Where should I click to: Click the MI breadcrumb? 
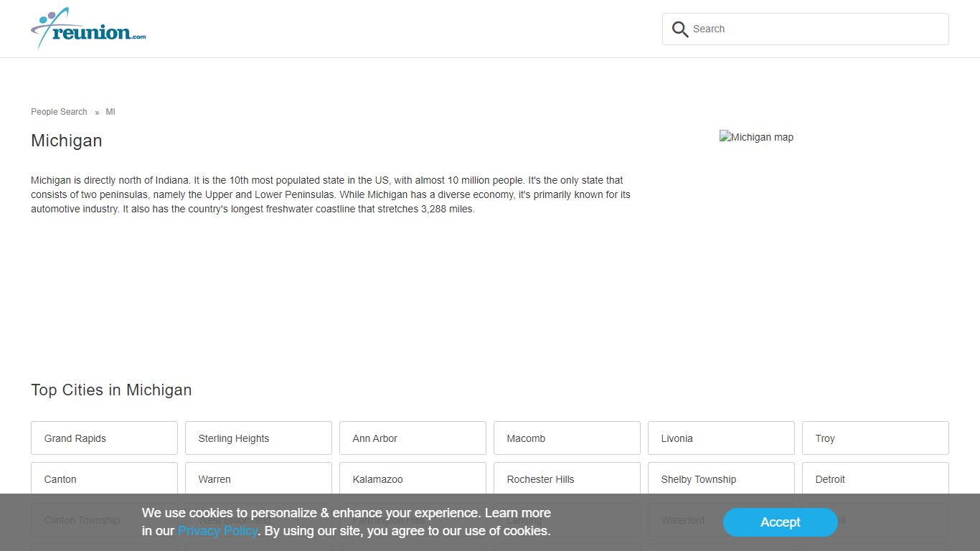[110, 112]
